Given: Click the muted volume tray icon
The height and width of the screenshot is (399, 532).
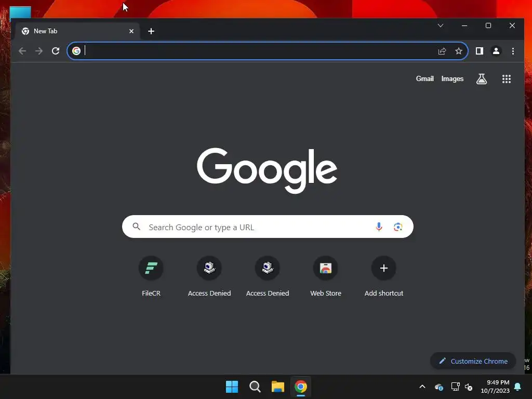Looking at the screenshot, I should 469,387.
